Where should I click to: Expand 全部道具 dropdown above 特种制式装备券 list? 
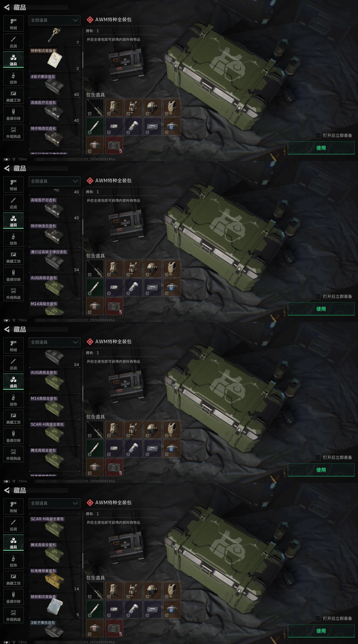point(55,20)
